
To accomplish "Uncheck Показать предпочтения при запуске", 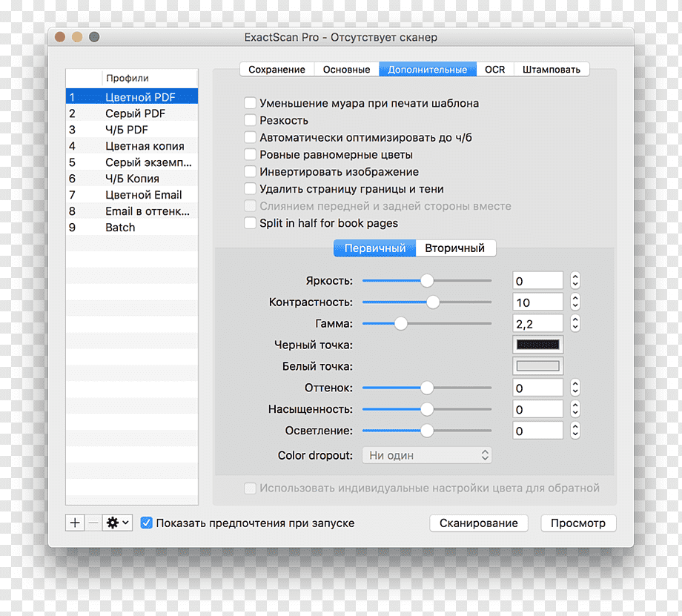I will (x=147, y=523).
